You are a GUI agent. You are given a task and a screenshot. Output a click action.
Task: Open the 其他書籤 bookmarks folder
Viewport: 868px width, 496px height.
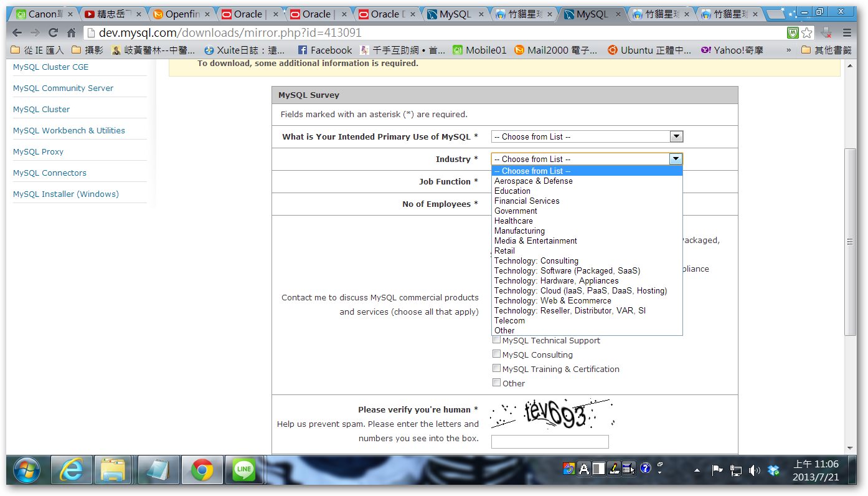coord(827,50)
